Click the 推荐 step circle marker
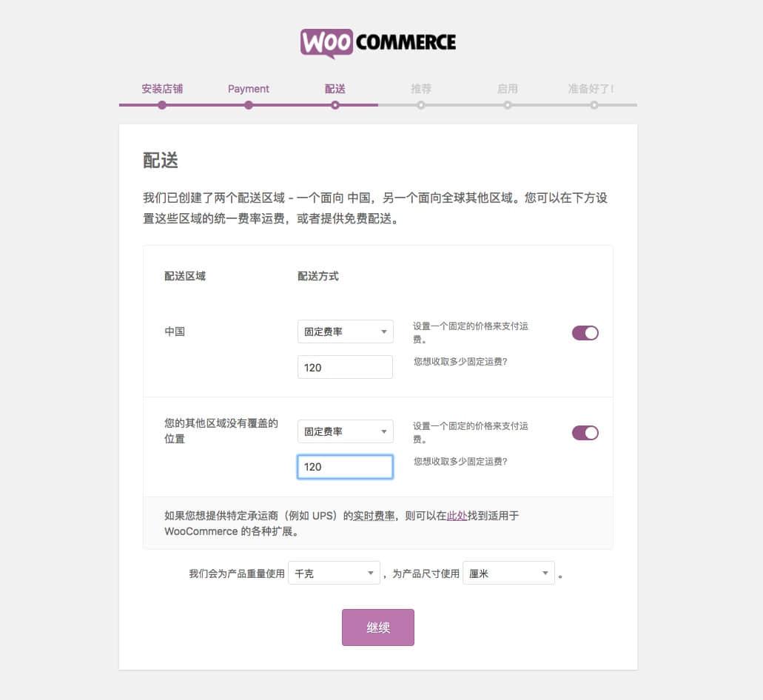Screen dimensions: 763x700 pos(421,105)
